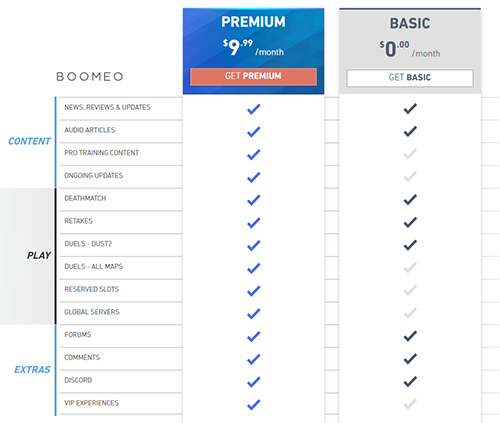Click the Premium $9.99/month price header
The image size is (500, 423).
(x=253, y=47)
